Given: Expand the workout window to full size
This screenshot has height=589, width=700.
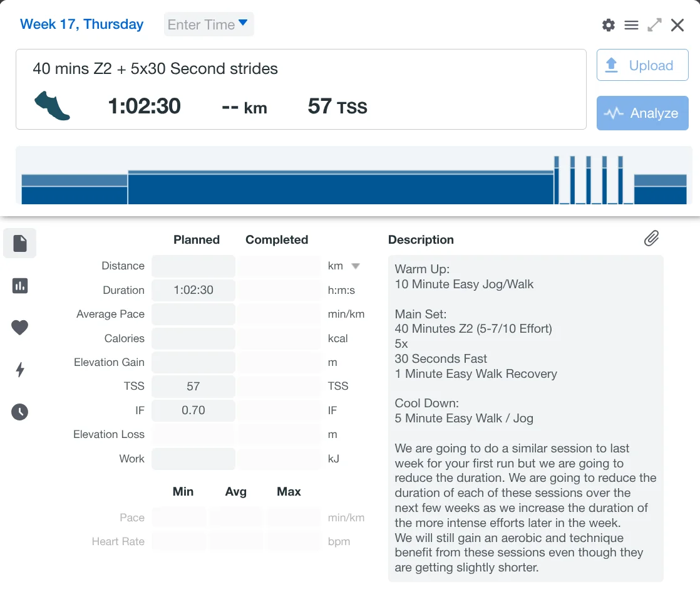Looking at the screenshot, I should [x=654, y=25].
